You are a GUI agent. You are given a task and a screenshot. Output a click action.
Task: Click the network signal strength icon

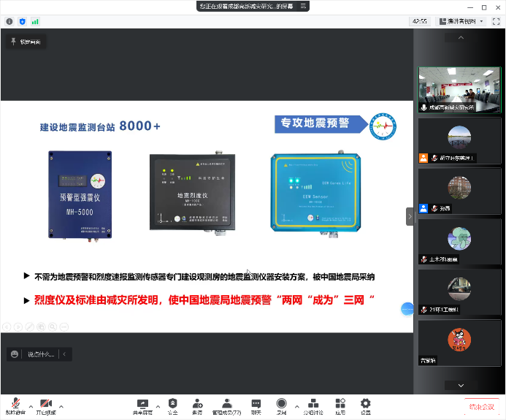coord(36,21)
